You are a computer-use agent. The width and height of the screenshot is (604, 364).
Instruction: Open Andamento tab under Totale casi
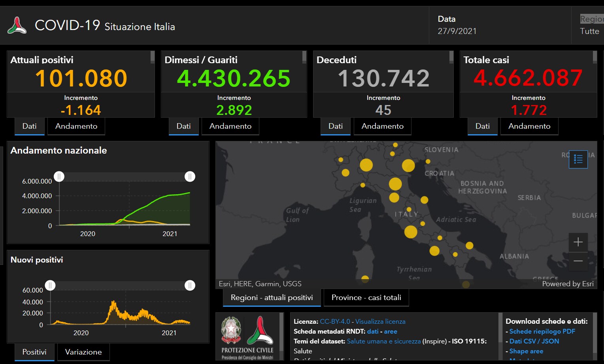click(529, 126)
